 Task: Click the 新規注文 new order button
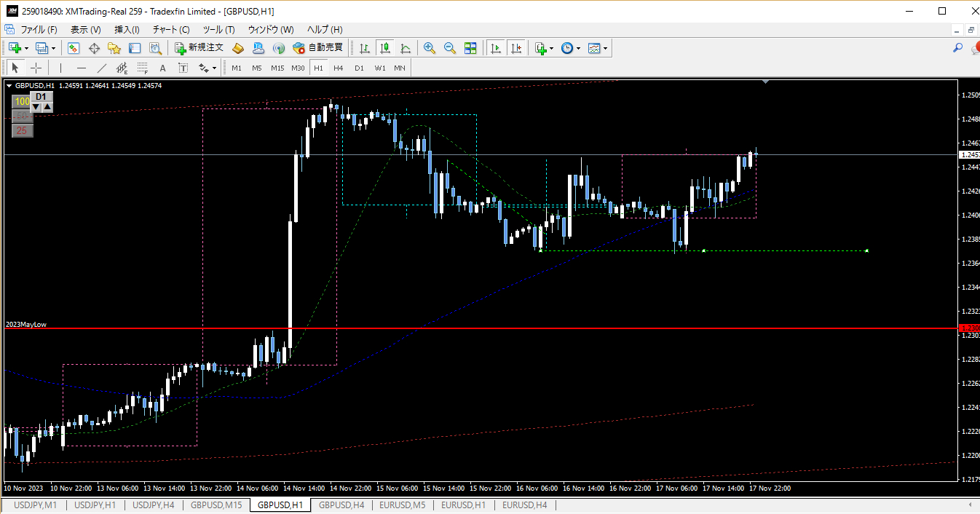pos(199,48)
